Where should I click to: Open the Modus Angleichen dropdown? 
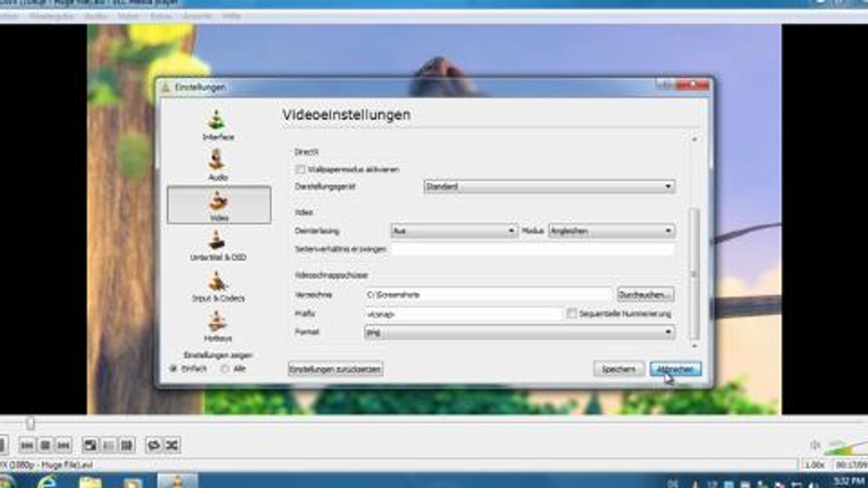pos(611,231)
